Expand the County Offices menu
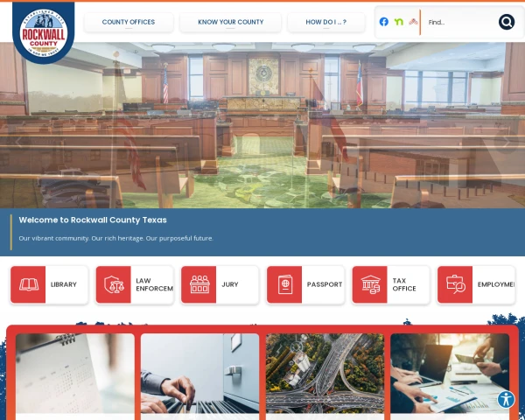The height and width of the screenshot is (420, 525). 129,23
